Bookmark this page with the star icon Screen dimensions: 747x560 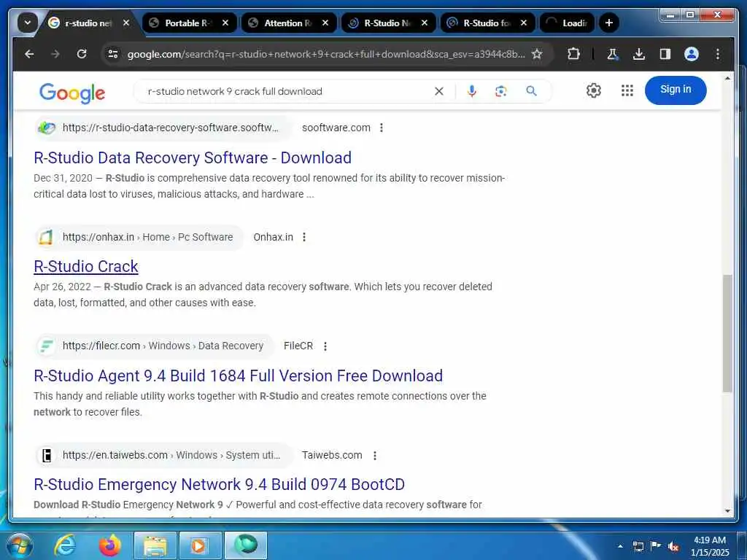coord(538,54)
